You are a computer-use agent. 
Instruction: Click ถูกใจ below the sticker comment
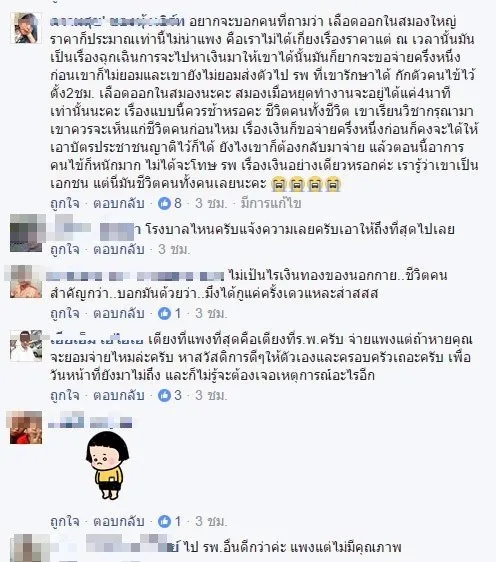pyautogui.click(x=65, y=521)
